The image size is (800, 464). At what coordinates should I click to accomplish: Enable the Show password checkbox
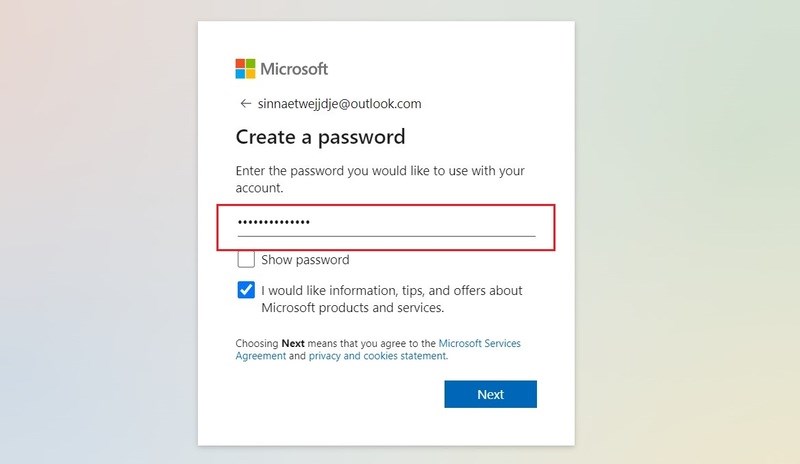tap(246, 260)
